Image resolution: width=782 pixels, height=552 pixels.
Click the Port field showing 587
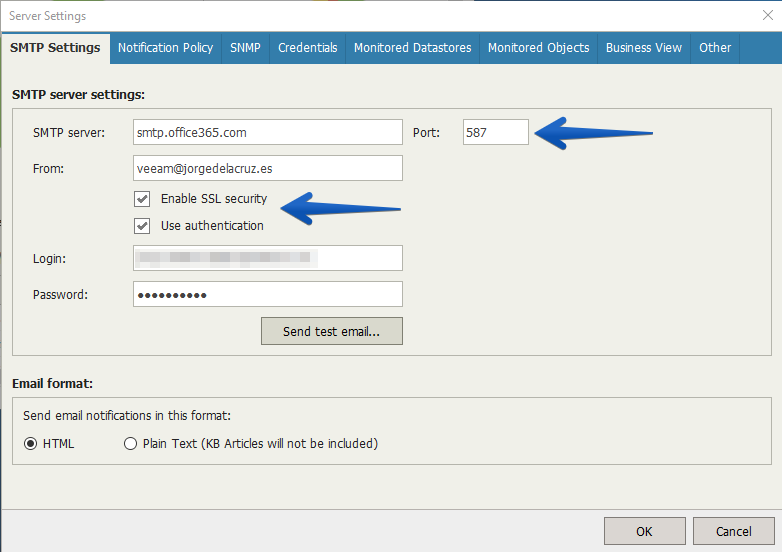[x=496, y=132]
